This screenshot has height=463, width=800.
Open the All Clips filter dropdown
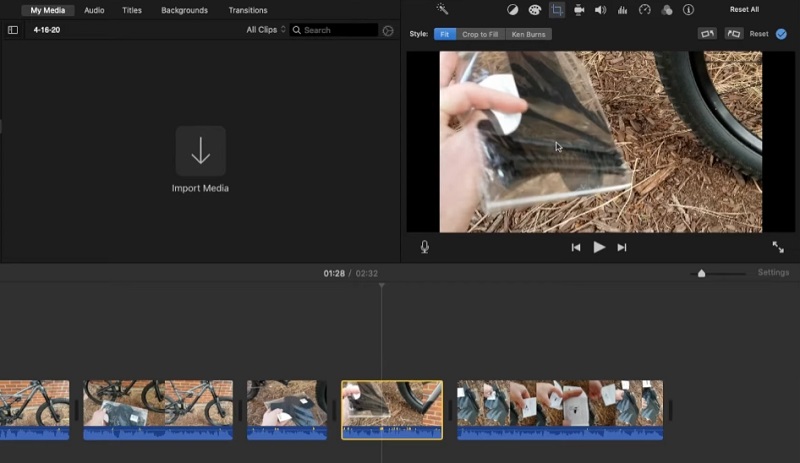pyautogui.click(x=266, y=30)
